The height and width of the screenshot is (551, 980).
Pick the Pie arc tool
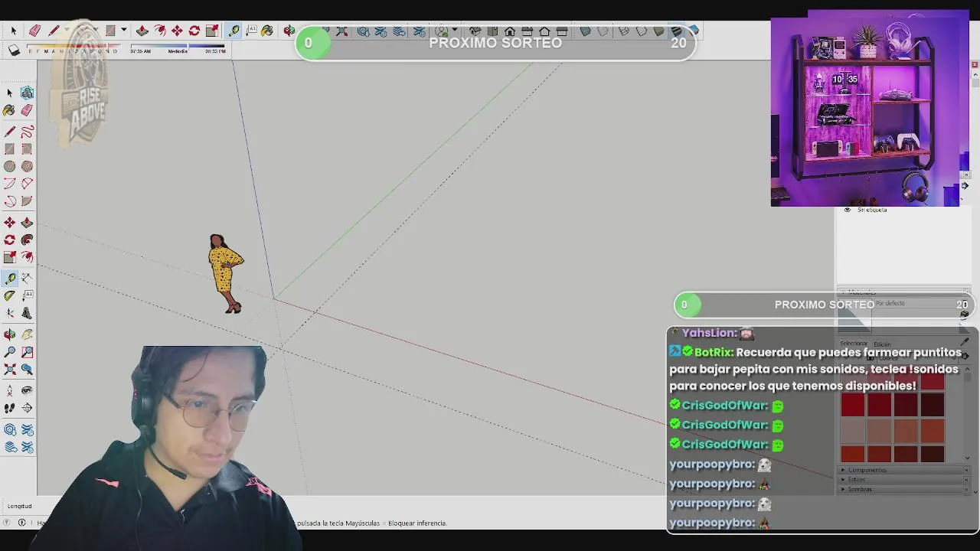27,201
